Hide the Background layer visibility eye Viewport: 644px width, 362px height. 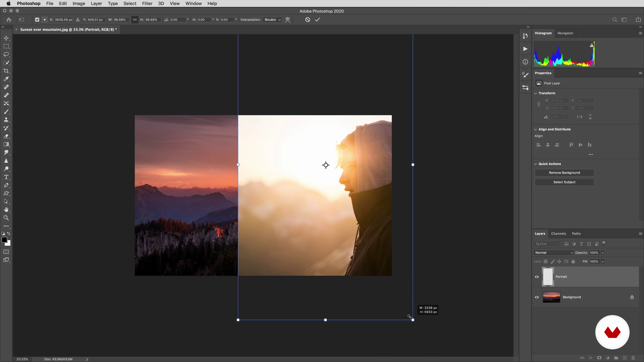click(537, 297)
